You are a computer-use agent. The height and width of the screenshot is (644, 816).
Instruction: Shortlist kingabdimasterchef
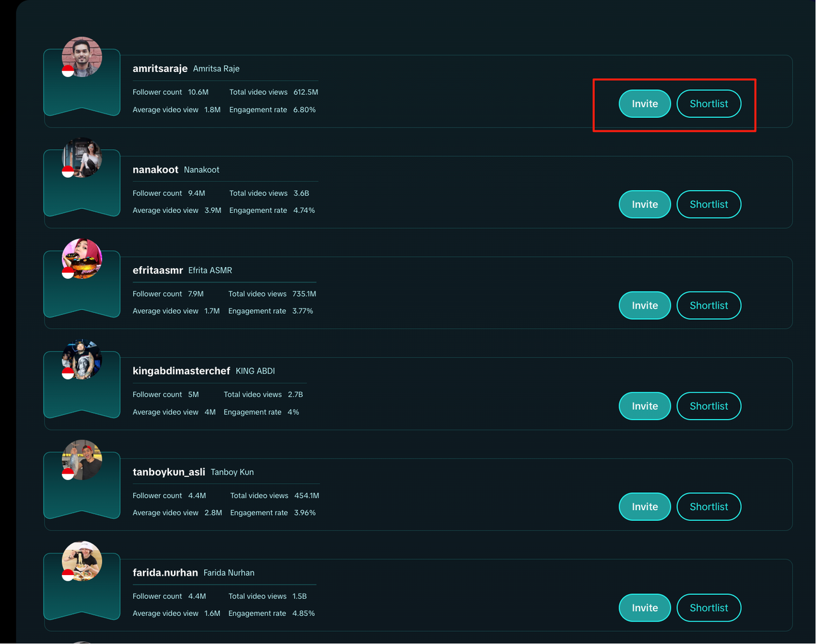(x=709, y=406)
